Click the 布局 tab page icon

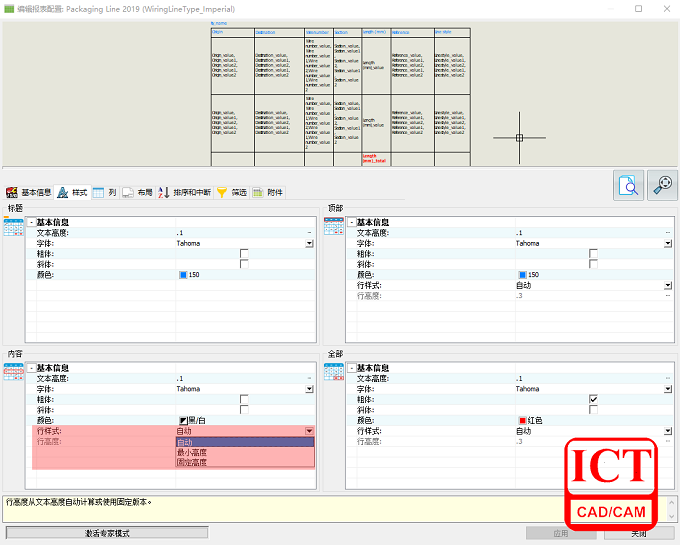point(128,193)
